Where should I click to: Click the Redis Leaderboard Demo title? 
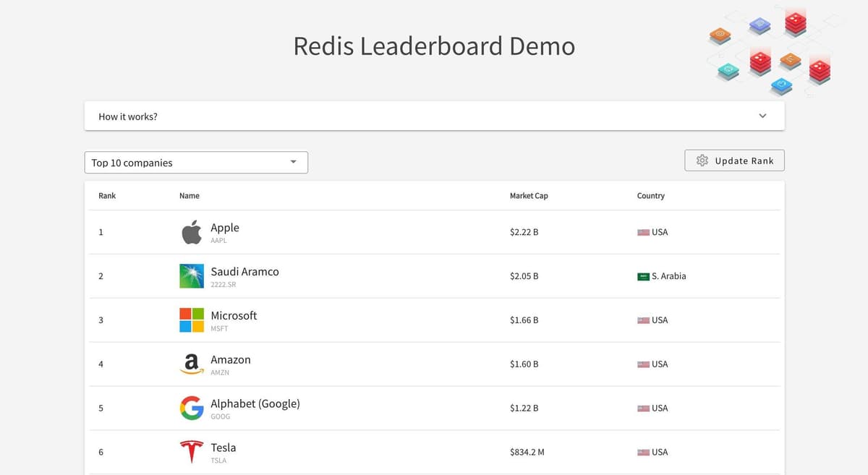pos(434,46)
